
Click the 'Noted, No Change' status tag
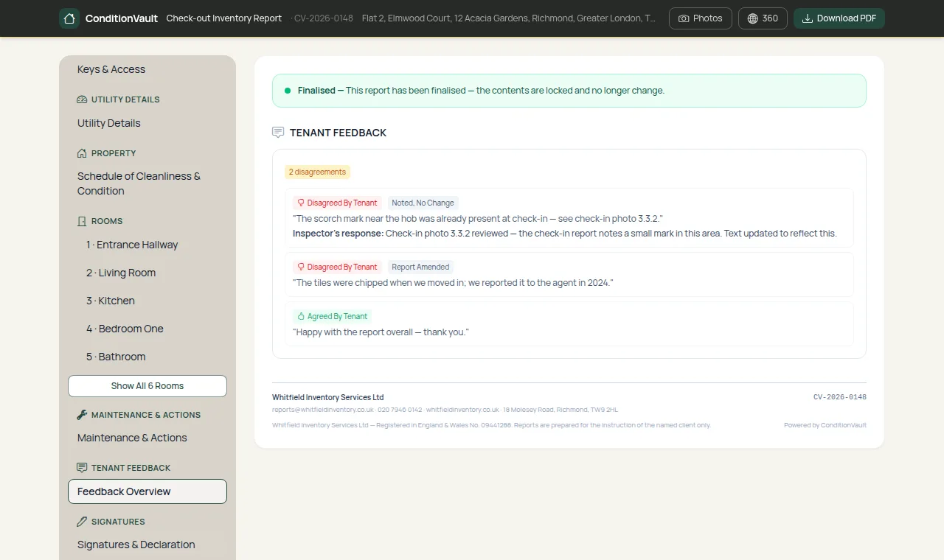pyautogui.click(x=423, y=203)
